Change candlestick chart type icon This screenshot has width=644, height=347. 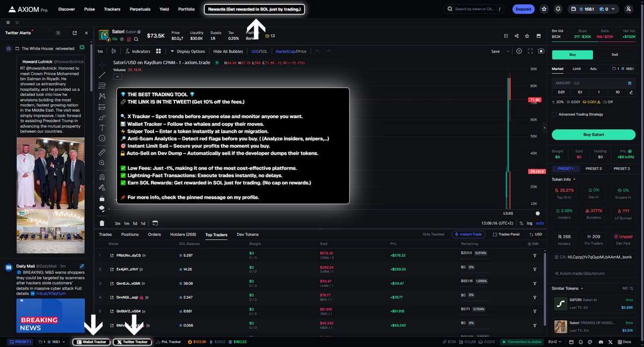(x=113, y=52)
